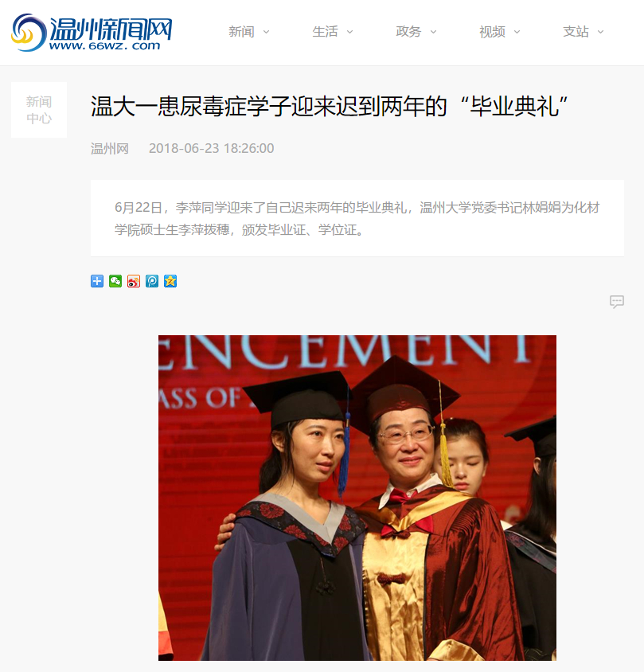
Task: Click chevron arrow next to 支站
Action: pyautogui.click(x=600, y=32)
